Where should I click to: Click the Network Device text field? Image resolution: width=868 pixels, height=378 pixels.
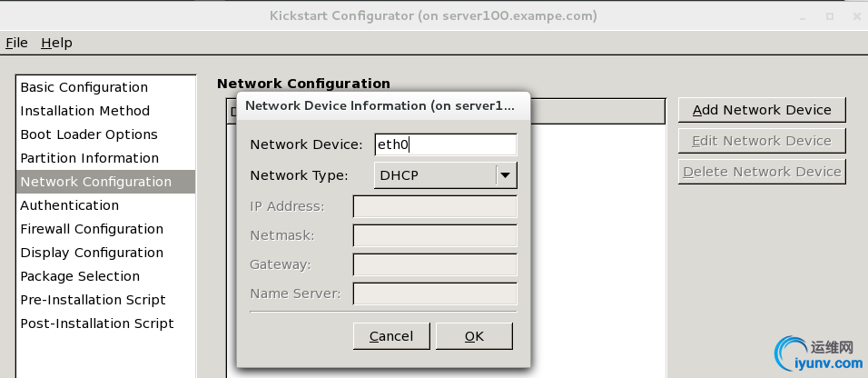click(x=444, y=144)
